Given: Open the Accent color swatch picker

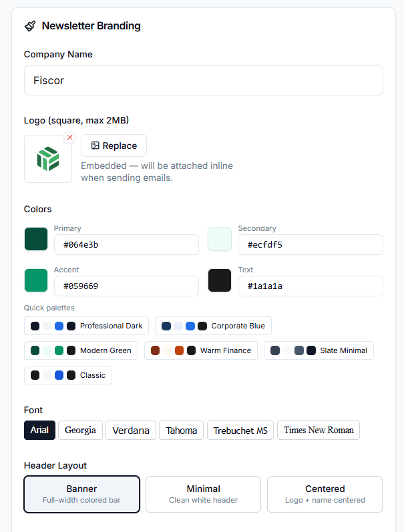Looking at the screenshot, I should click(36, 280).
